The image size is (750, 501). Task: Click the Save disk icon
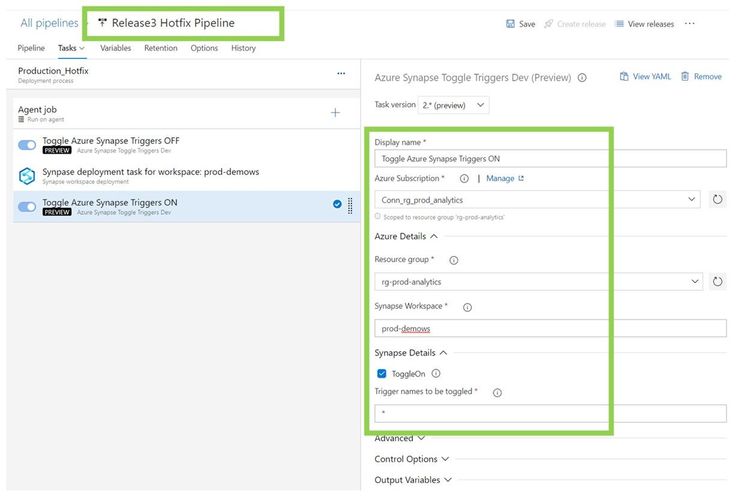tap(511, 24)
